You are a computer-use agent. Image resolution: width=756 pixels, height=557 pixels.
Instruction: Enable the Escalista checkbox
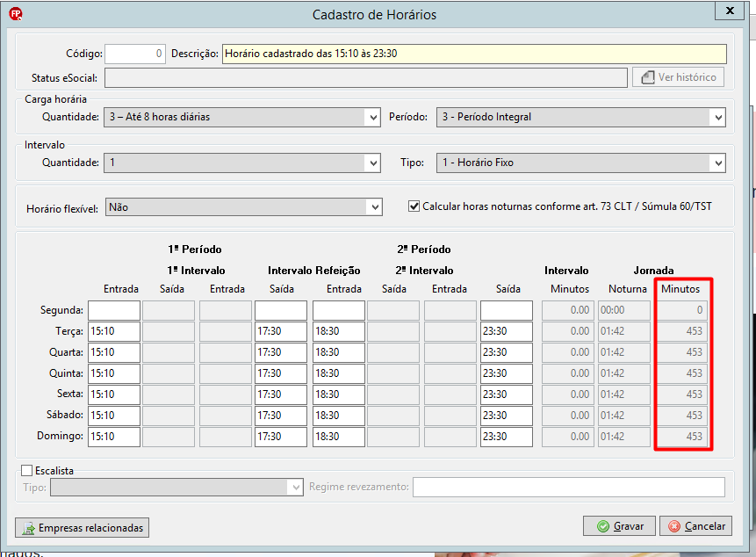pyautogui.click(x=27, y=470)
